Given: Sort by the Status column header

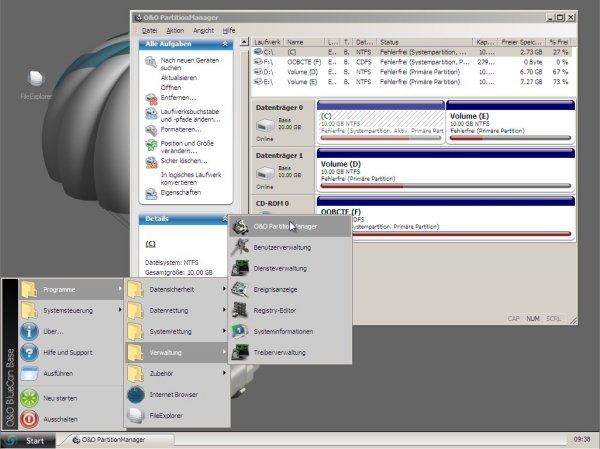Looking at the screenshot, I should pos(424,42).
